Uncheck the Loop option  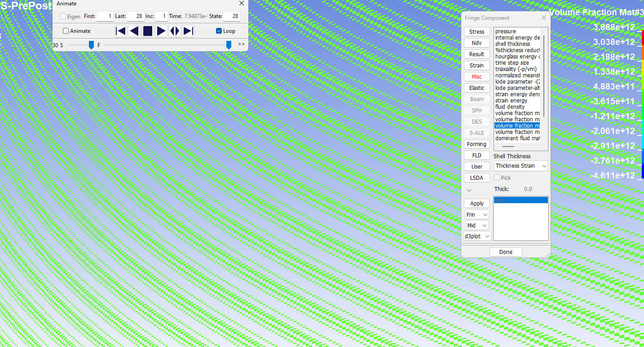[x=219, y=31]
